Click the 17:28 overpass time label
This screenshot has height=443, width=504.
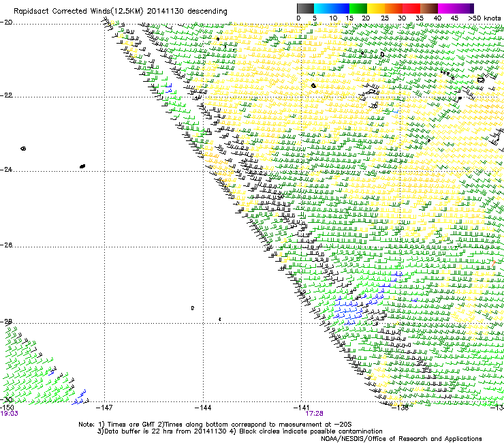point(315,414)
